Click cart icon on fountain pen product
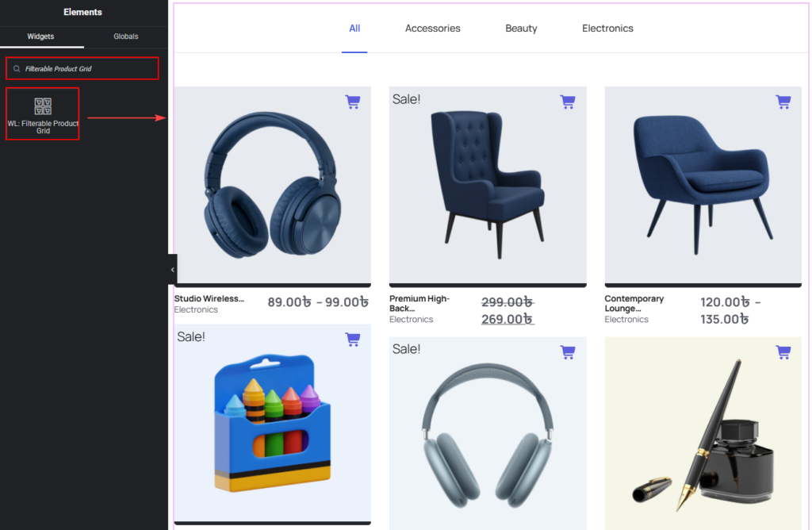The height and width of the screenshot is (530, 812). tap(783, 351)
